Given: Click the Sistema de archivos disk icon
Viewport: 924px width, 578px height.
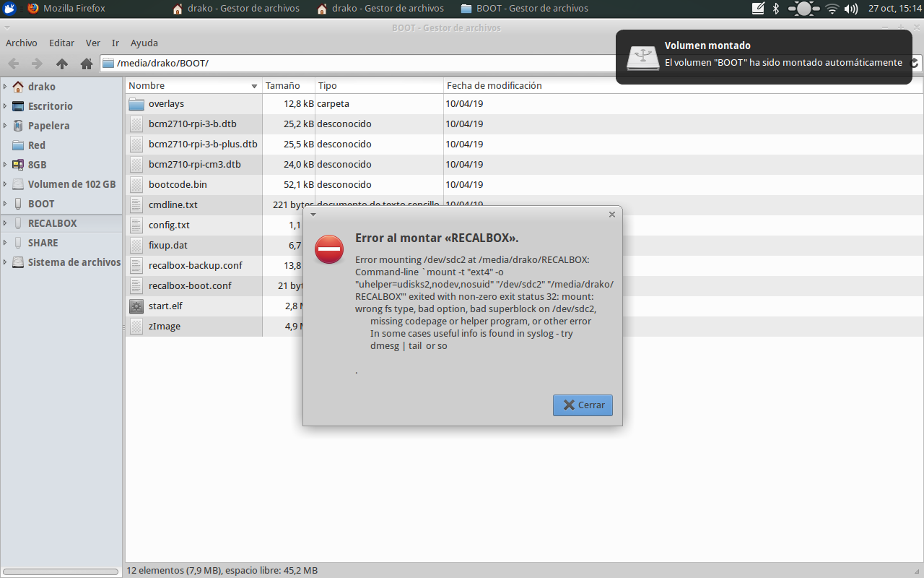Looking at the screenshot, I should 18,262.
